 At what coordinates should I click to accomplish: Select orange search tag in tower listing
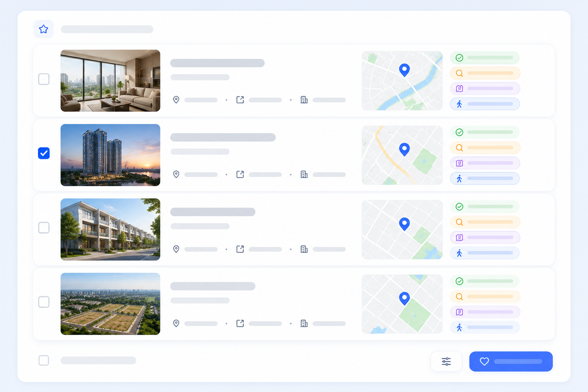coord(485,148)
